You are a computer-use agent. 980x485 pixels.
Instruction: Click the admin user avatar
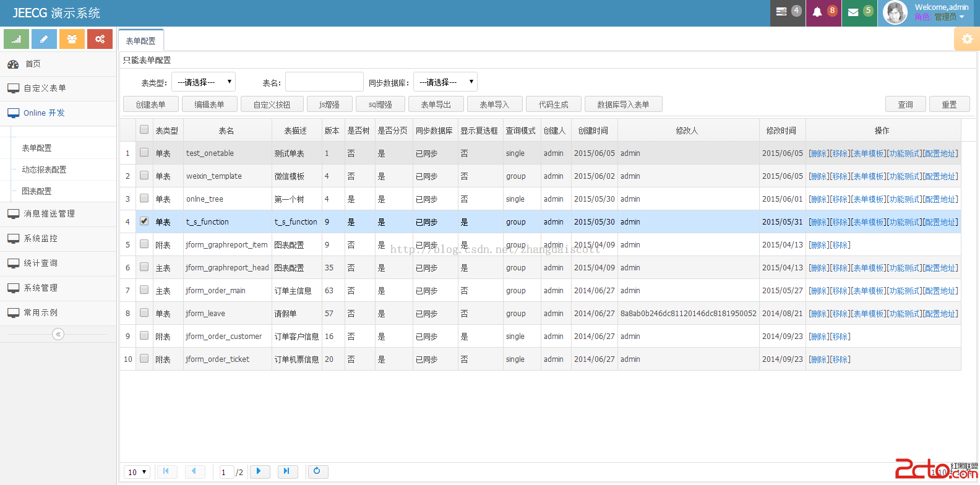(x=895, y=12)
